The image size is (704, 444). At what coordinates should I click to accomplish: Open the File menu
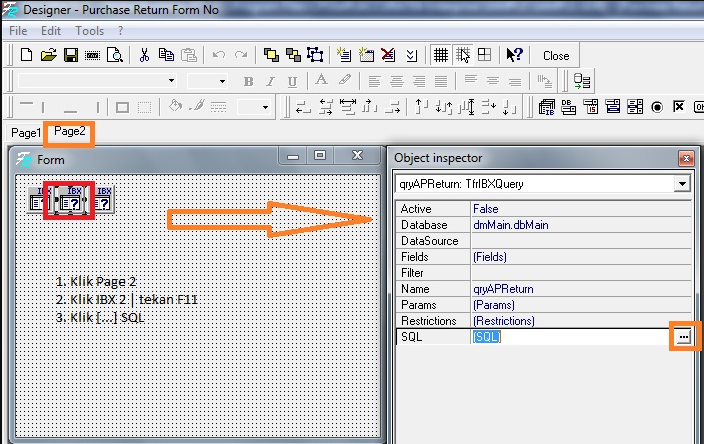tap(18, 31)
